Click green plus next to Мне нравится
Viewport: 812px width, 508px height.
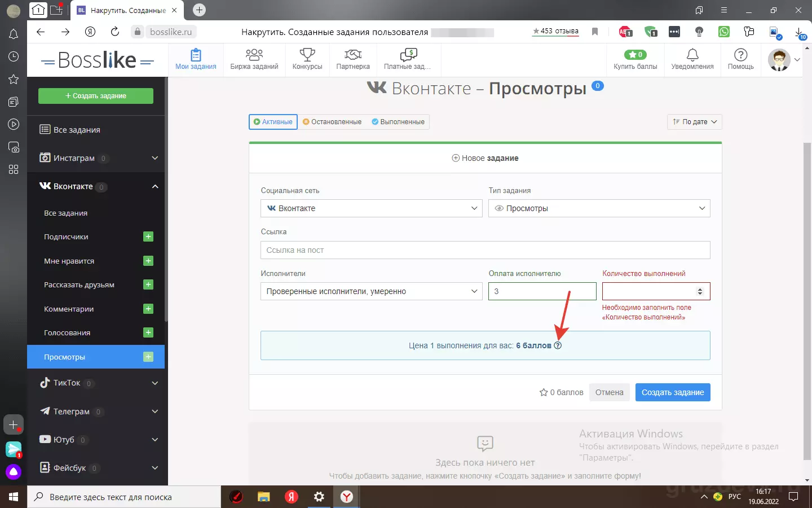pyautogui.click(x=148, y=261)
